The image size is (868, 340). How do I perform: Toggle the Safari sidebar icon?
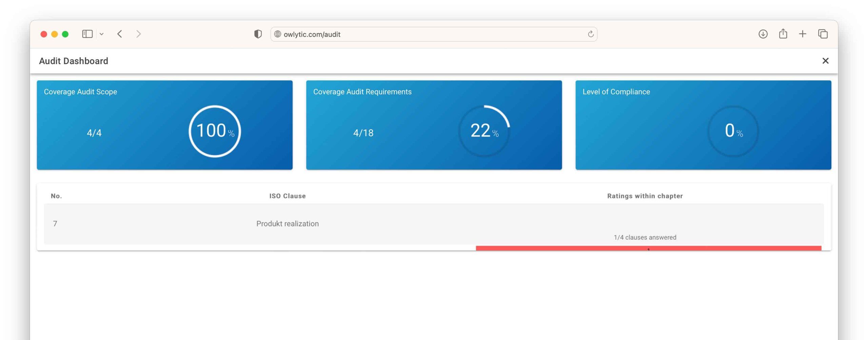[87, 34]
